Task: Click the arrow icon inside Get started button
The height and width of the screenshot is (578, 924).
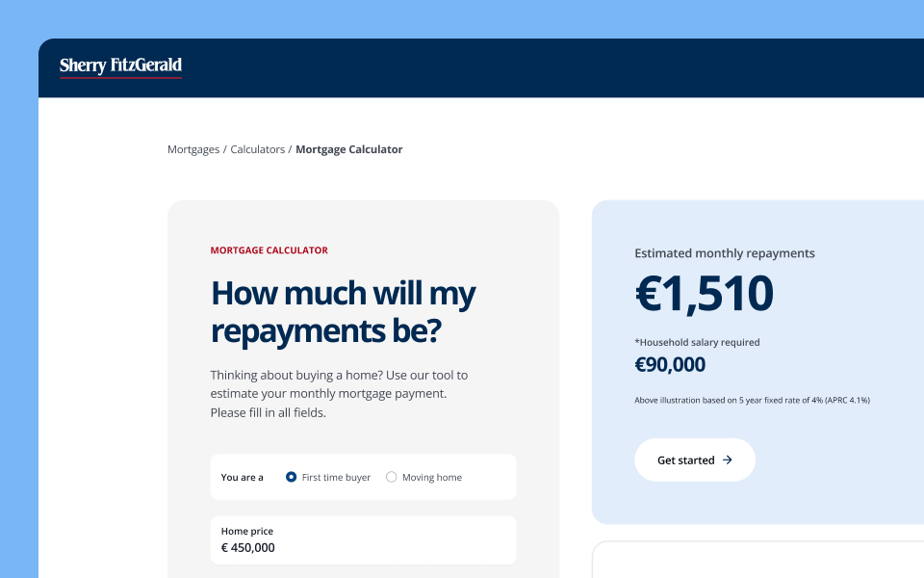Action: 729,460
